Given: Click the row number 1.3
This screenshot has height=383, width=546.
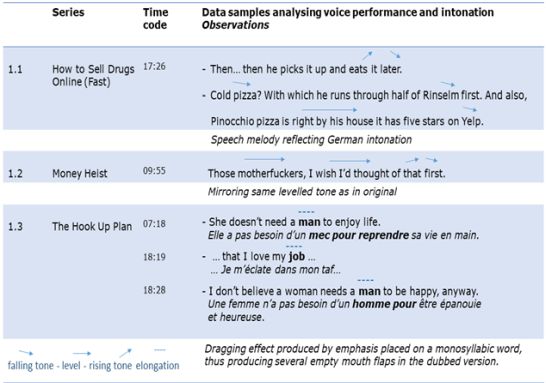Looking at the screenshot, I should tap(15, 226).
